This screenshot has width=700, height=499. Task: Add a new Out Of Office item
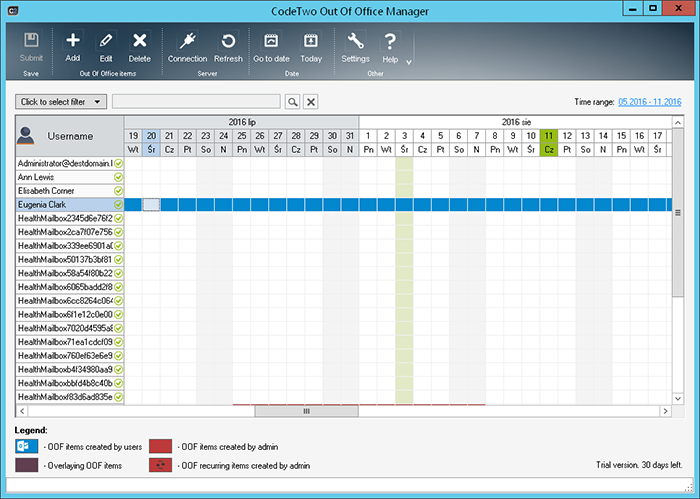coord(73,47)
